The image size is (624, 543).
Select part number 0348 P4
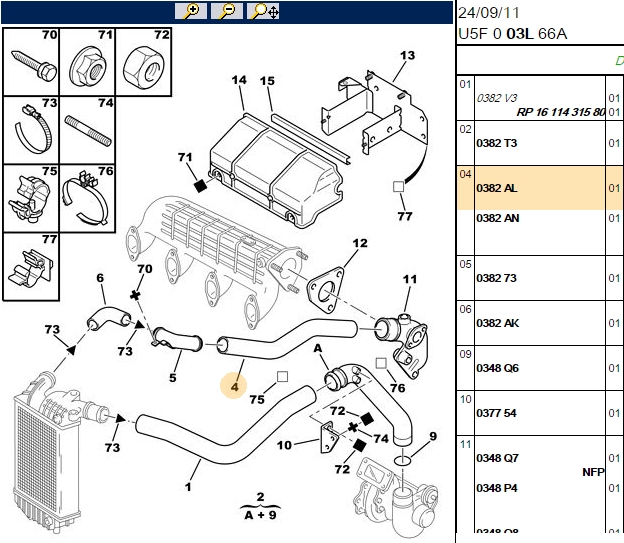(497, 488)
